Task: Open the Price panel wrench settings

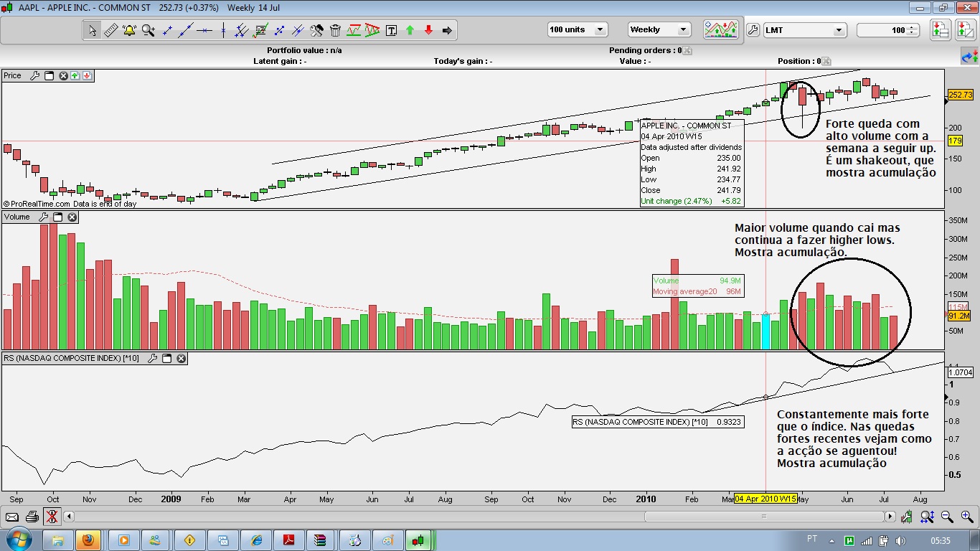Action: 34,75
